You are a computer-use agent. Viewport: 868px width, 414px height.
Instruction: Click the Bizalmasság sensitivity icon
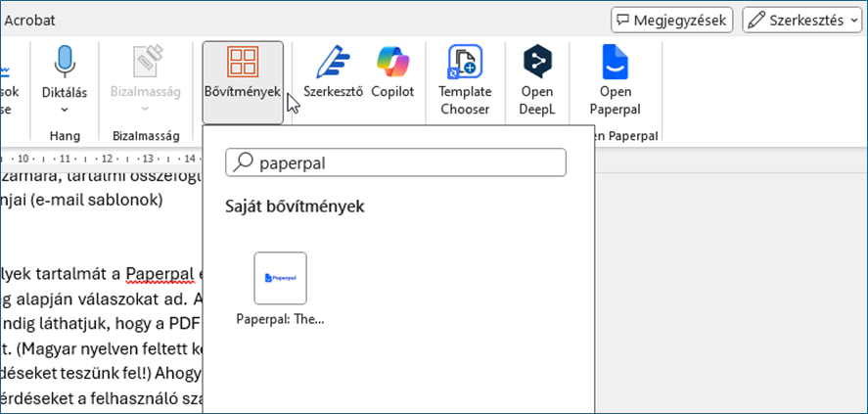pos(146,61)
